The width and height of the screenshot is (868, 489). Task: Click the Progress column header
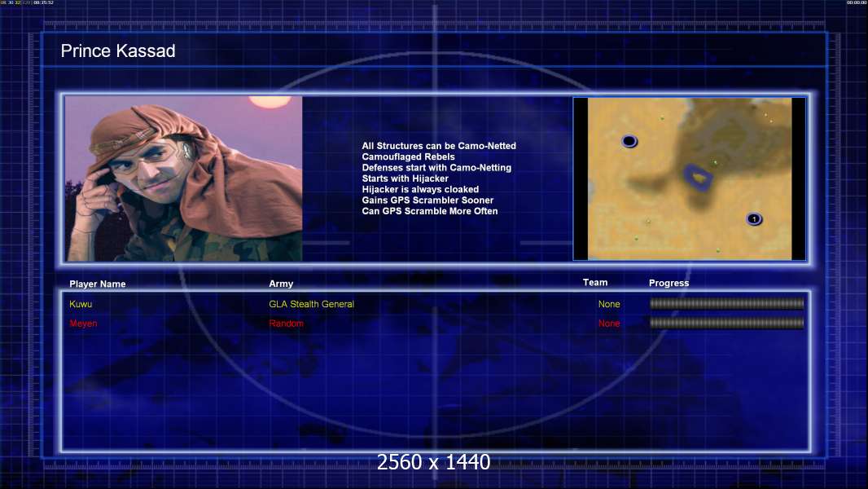tap(669, 283)
